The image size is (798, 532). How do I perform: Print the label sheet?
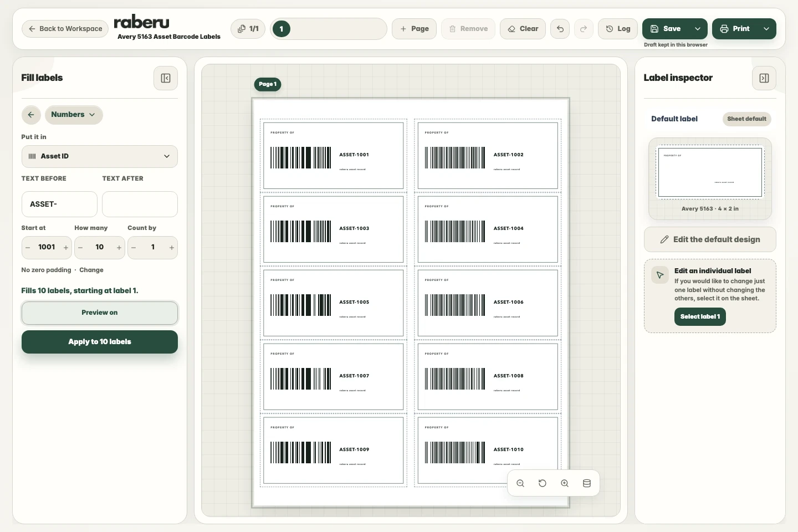pyautogui.click(x=735, y=29)
